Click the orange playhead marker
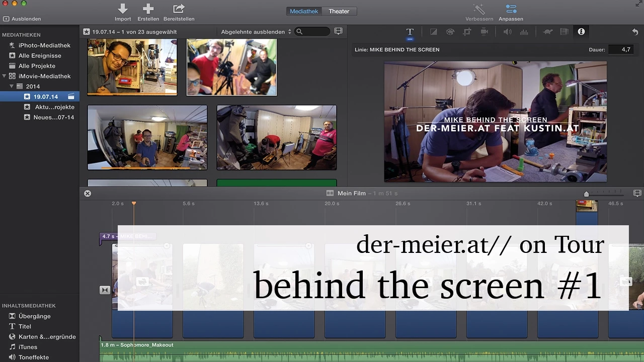The image size is (644, 362). click(134, 203)
